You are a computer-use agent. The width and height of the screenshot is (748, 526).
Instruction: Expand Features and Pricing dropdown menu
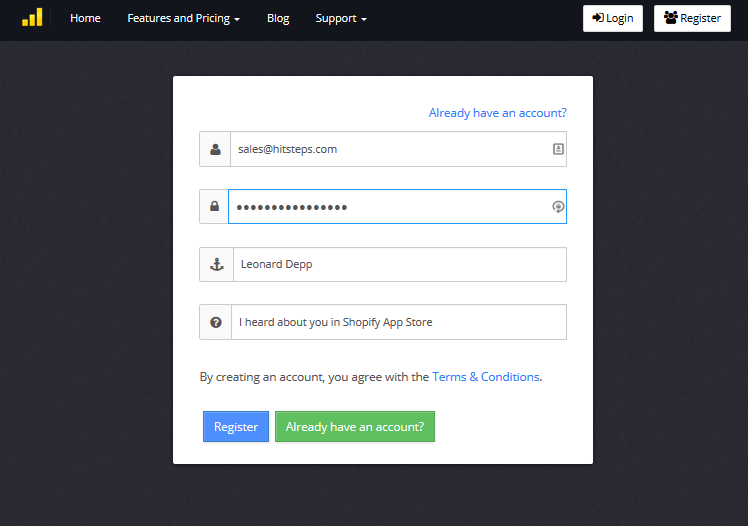(x=183, y=18)
